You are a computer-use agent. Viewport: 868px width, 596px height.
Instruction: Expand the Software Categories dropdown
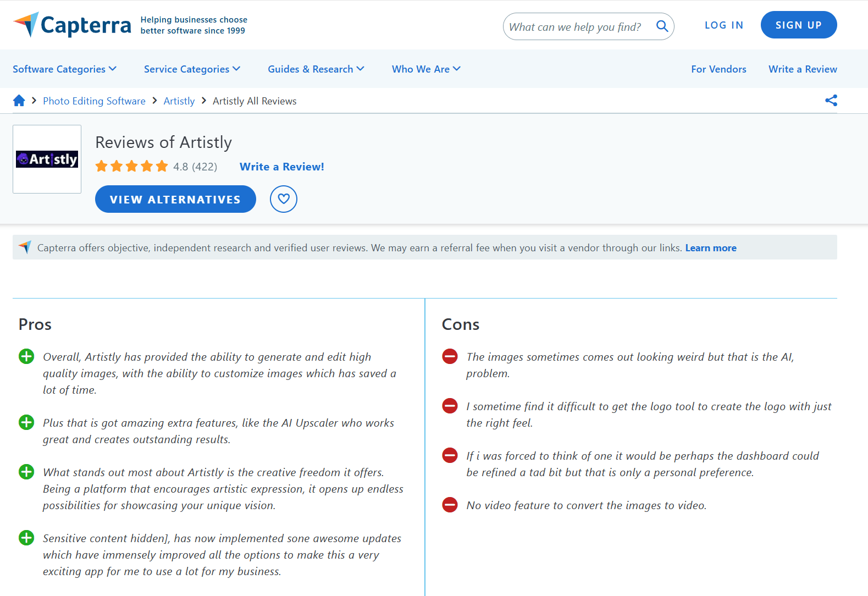[64, 69]
